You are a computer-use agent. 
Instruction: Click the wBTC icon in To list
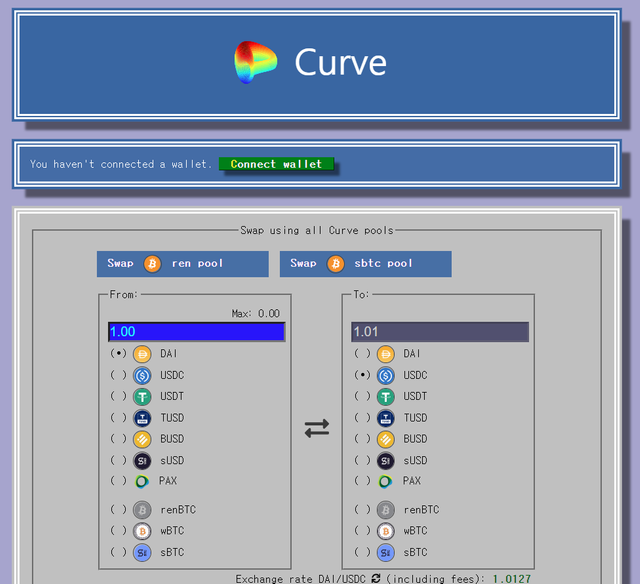coord(386,531)
